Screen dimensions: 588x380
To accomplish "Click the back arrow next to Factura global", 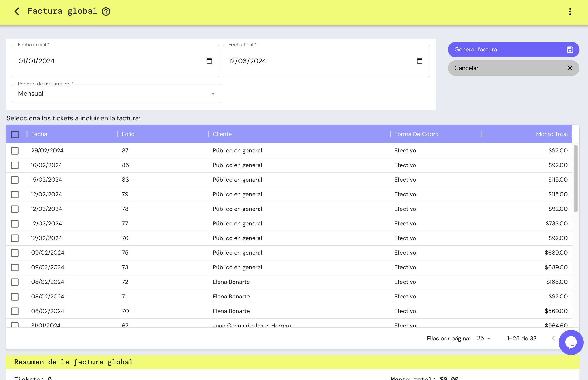I will (16, 11).
